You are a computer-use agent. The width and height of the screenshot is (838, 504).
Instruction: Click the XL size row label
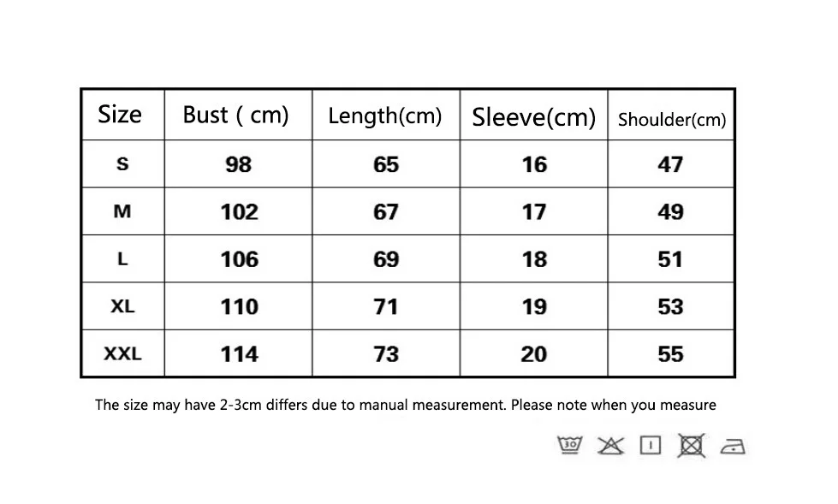pos(122,306)
